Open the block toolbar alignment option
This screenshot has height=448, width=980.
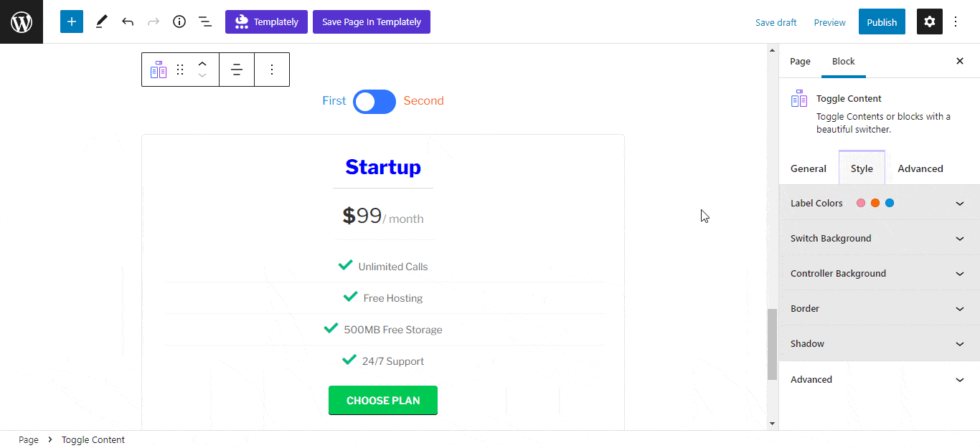[x=237, y=70]
